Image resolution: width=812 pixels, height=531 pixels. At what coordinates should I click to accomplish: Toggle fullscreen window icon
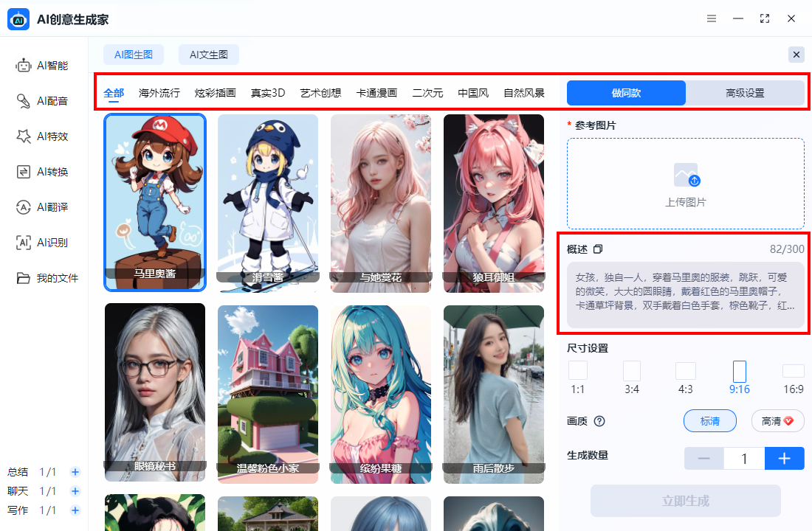click(764, 18)
